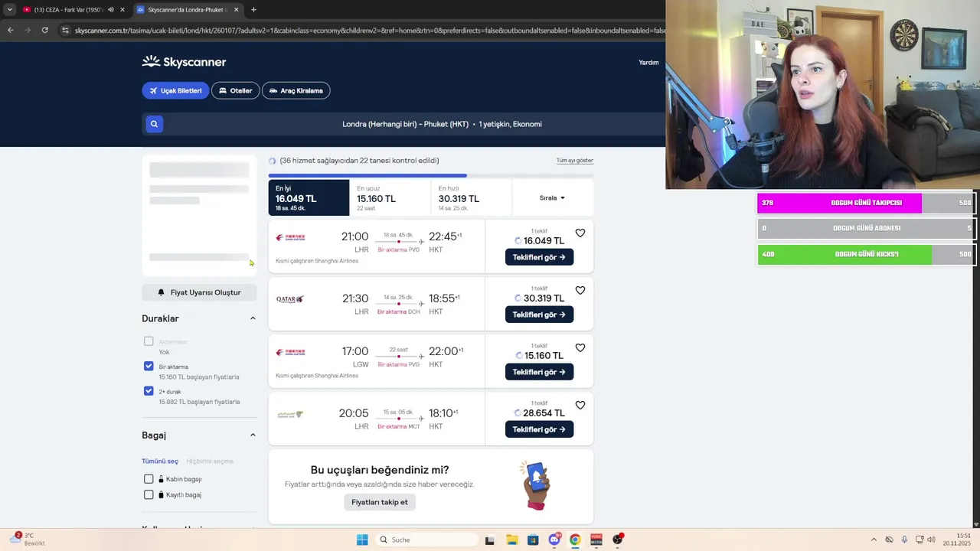The image size is (980, 551).
Task: Toggle the Aktarmasız checkbox
Action: pos(149,341)
